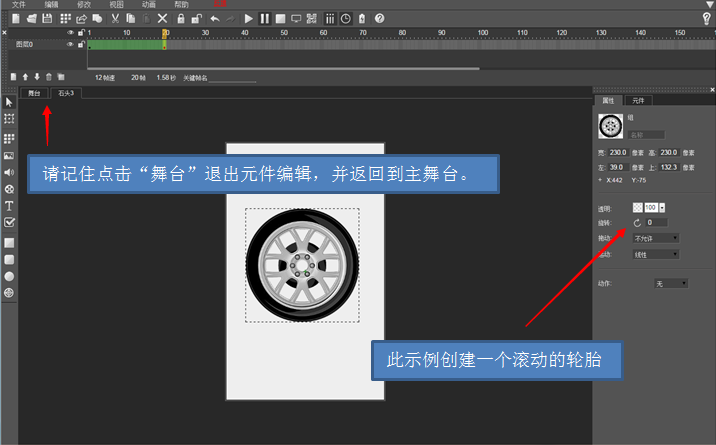The width and height of the screenshot is (716, 445).
Task: Open the 动作 dropdown showing 无
Action: tap(670, 284)
